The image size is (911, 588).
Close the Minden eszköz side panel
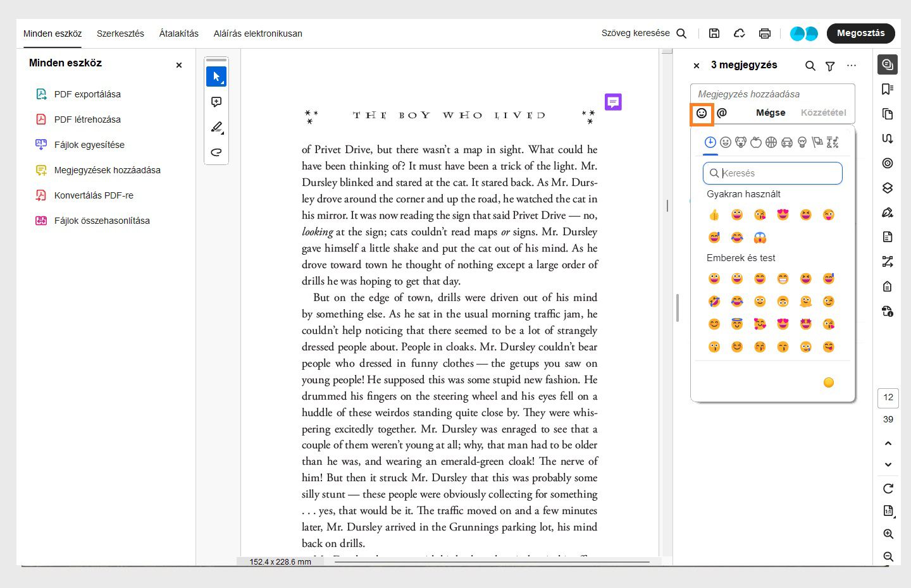click(179, 65)
